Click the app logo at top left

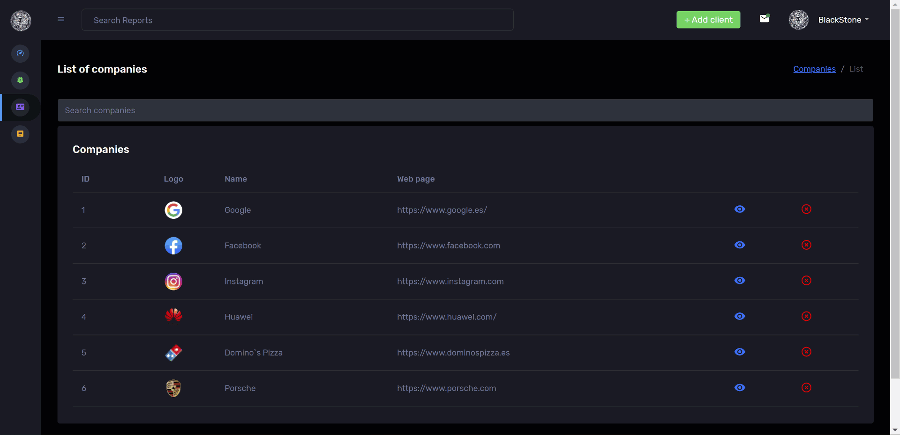click(x=21, y=20)
